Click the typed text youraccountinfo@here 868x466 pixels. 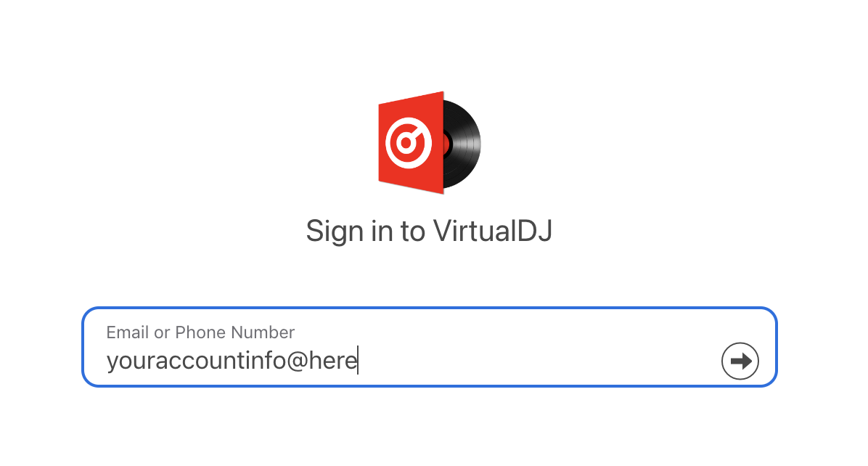tap(232, 361)
